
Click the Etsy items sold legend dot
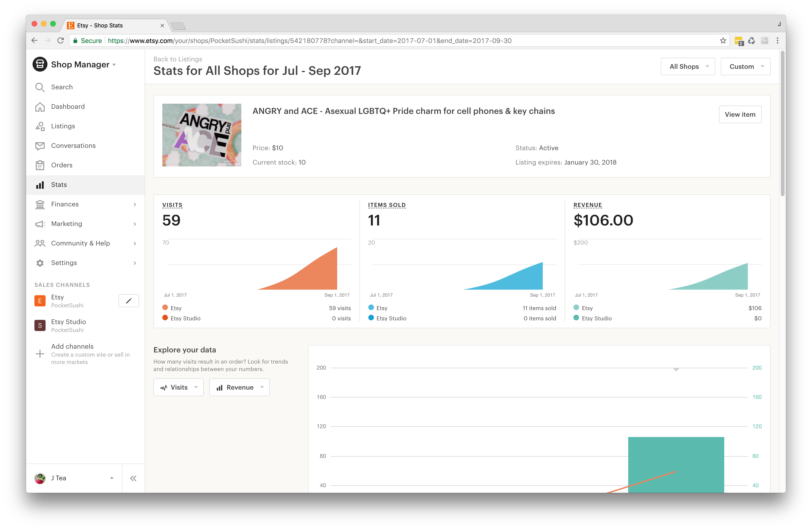[x=371, y=308]
